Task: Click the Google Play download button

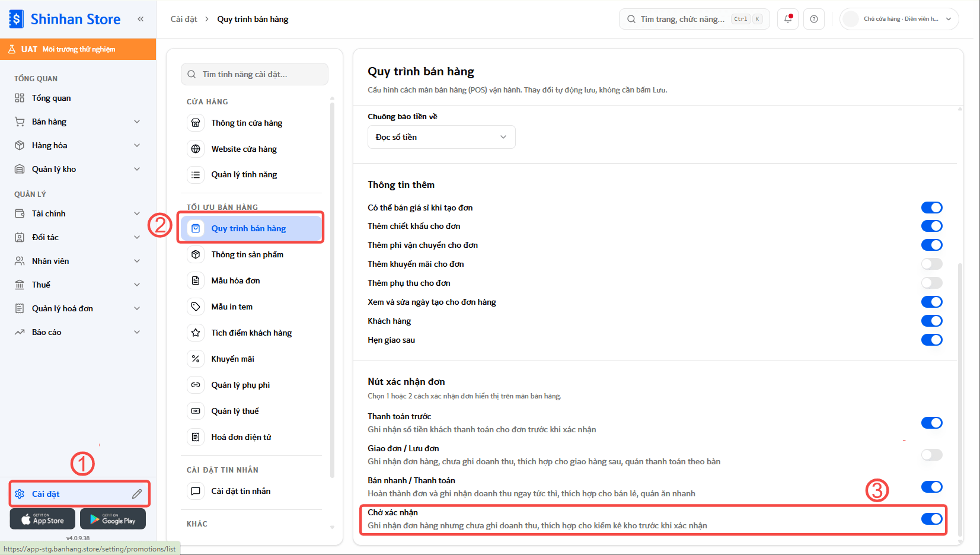Action: 113,519
